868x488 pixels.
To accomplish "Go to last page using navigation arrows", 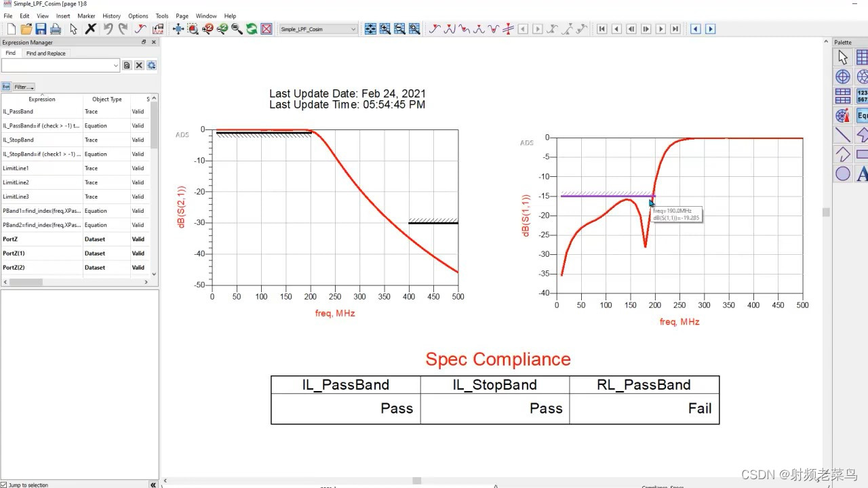I will (675, 28).
